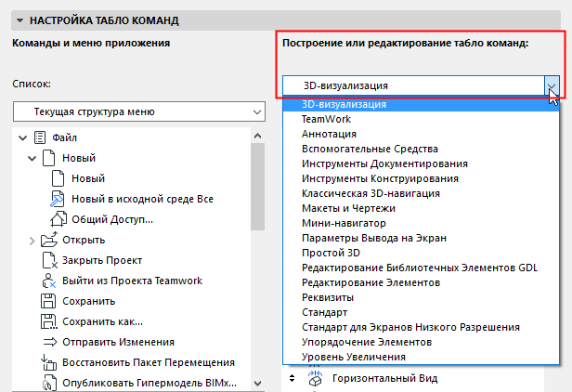
Task: Click the Новый blank page icon
Action: 57,178
